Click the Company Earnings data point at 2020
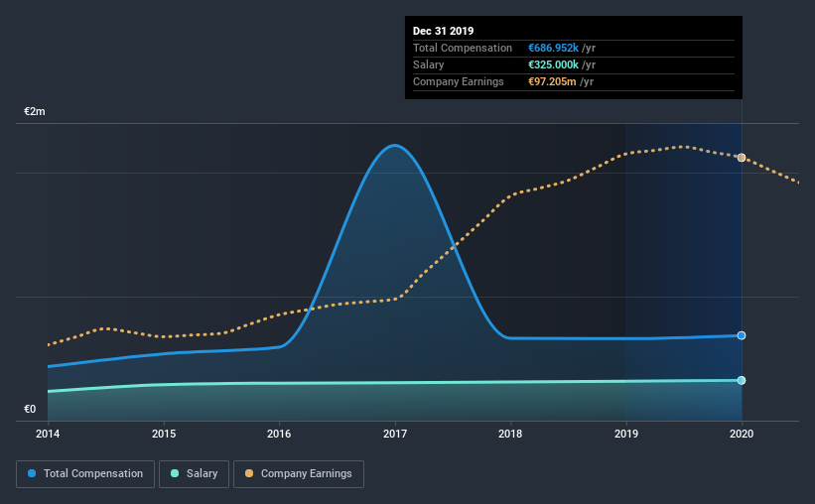Screen dimensions: 815x504 pyautogui.click(x=742, y=158)
